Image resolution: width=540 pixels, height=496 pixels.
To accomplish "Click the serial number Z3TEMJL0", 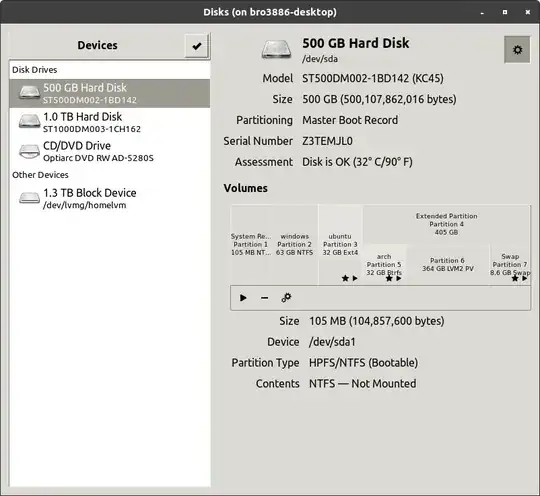I will 328,141.
